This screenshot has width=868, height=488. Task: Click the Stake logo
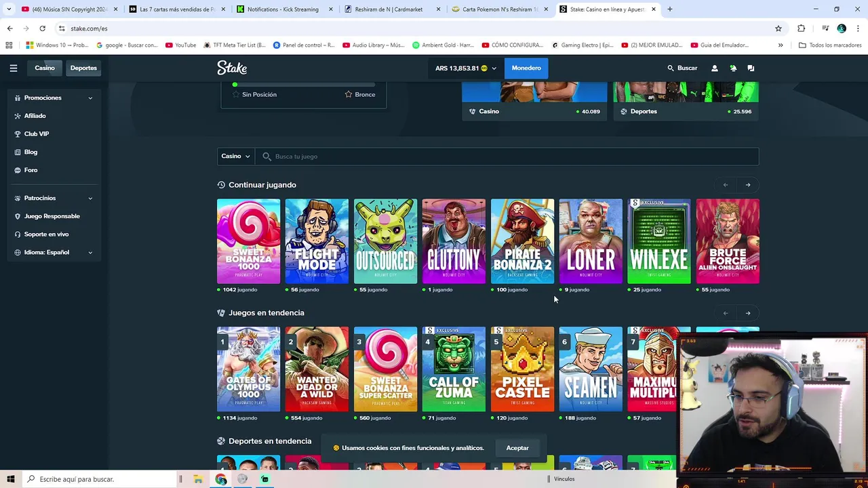tap(232, 68)
